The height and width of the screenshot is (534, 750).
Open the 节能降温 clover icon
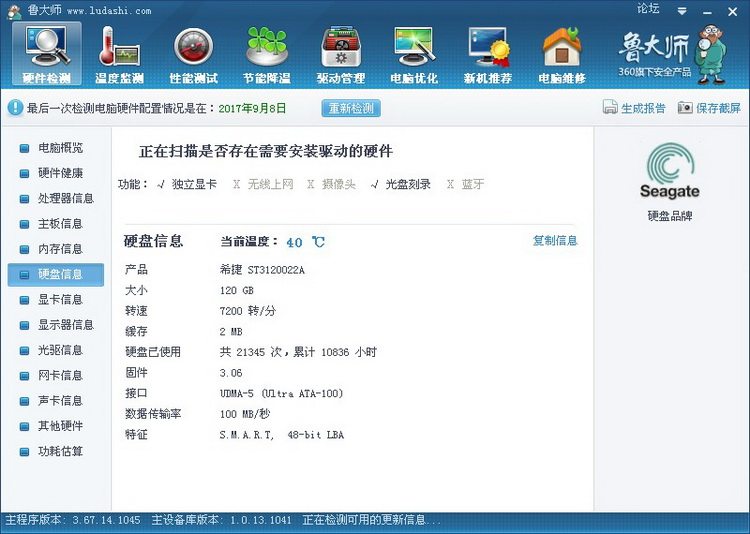[267, 54]
